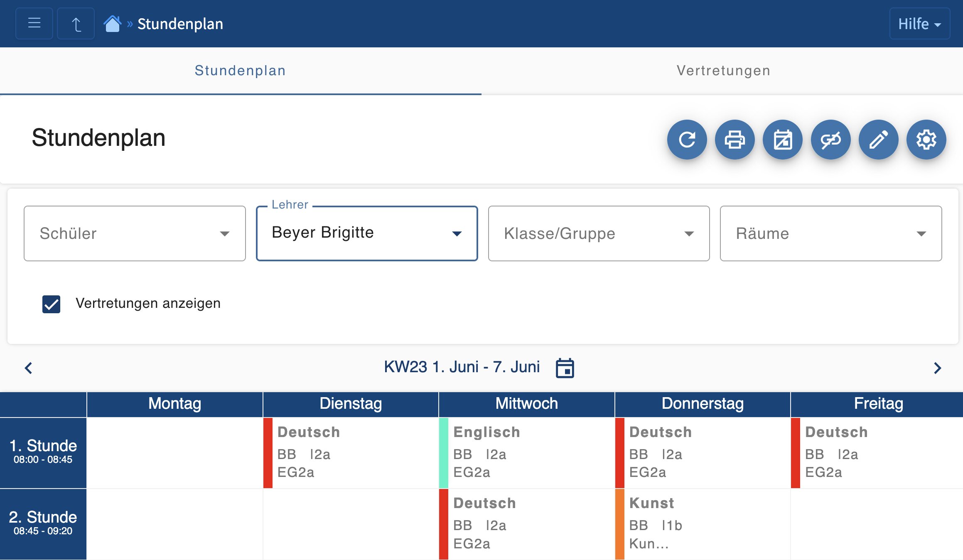This screenshot has width=963, height=560.
Task: Click the Montag column header
Action: [175, 404]
